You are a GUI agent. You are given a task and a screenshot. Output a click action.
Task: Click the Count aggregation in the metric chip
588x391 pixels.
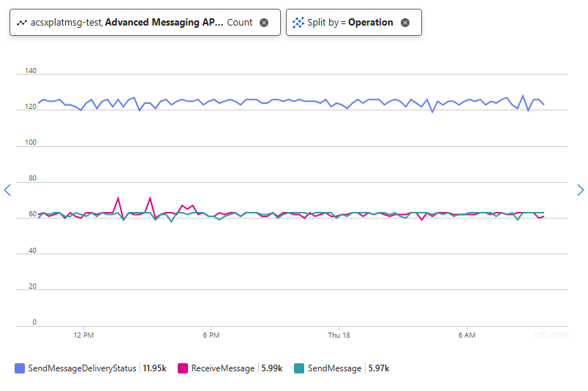click(240, 23)
